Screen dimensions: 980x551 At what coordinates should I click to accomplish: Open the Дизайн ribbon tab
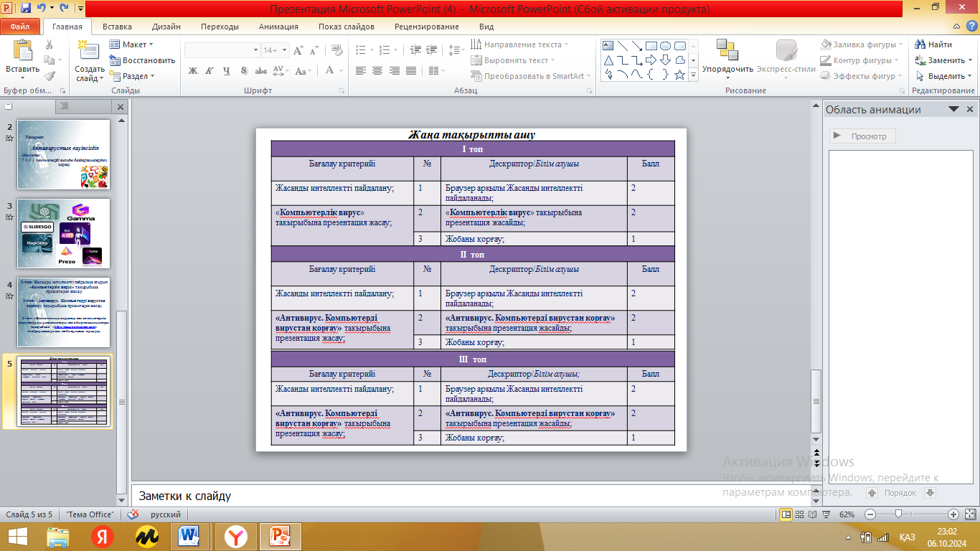click(166, 27)
